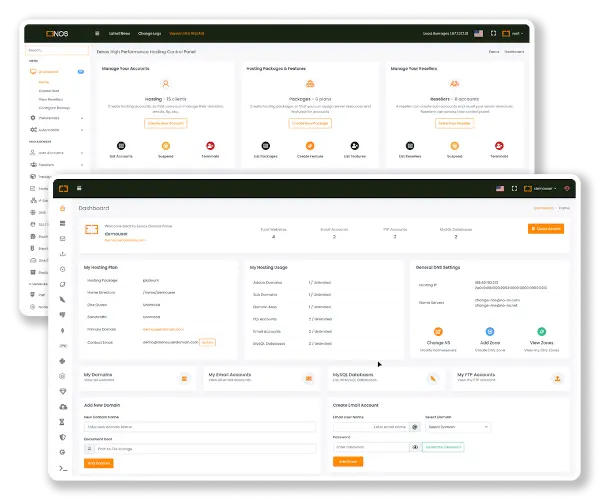The image size is (600, 500).
Task: Open My Domains card icon
Action: pos(184,379)
